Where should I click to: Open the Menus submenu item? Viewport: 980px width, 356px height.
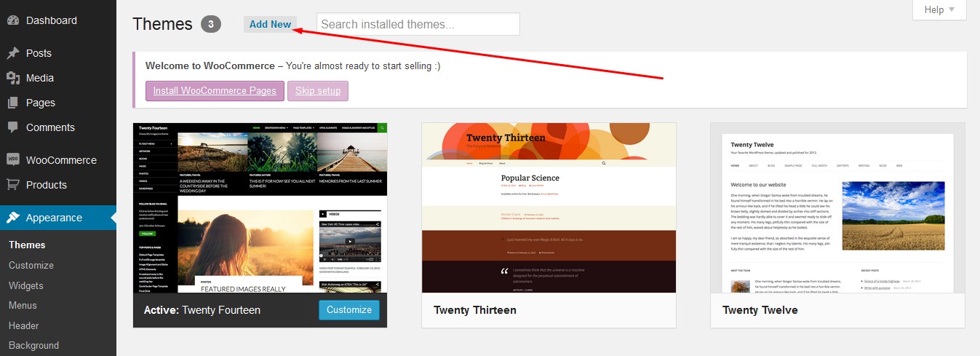[23, 306]
